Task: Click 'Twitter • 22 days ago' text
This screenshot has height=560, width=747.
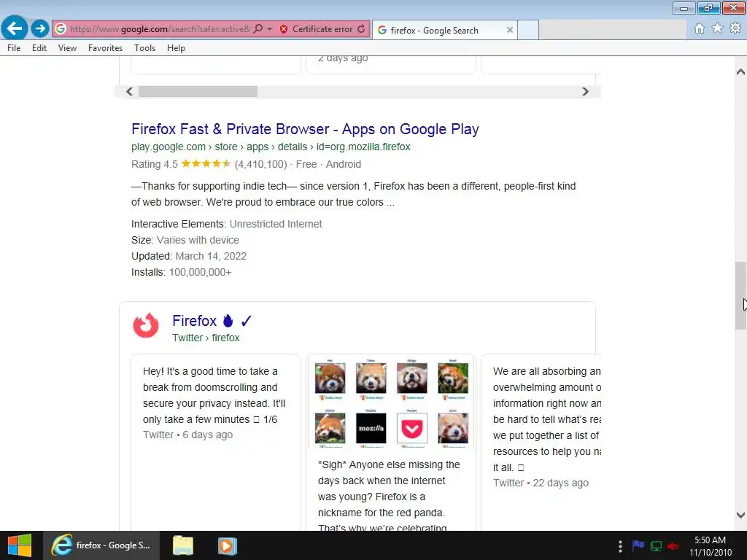Action: tap(541, 483)
